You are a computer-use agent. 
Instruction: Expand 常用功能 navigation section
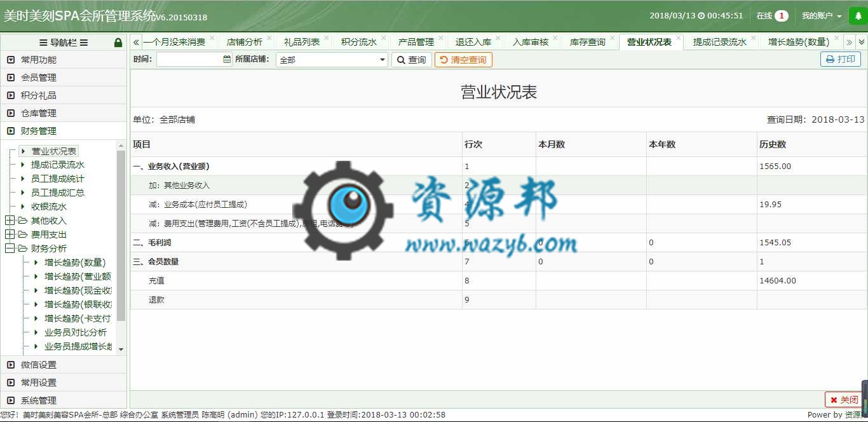pos(64,60)
